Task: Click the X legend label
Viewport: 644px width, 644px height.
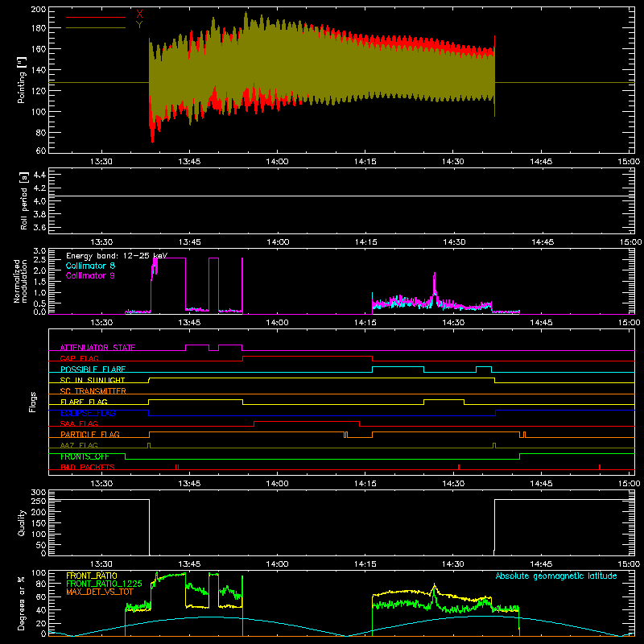Action: point(139,14)
